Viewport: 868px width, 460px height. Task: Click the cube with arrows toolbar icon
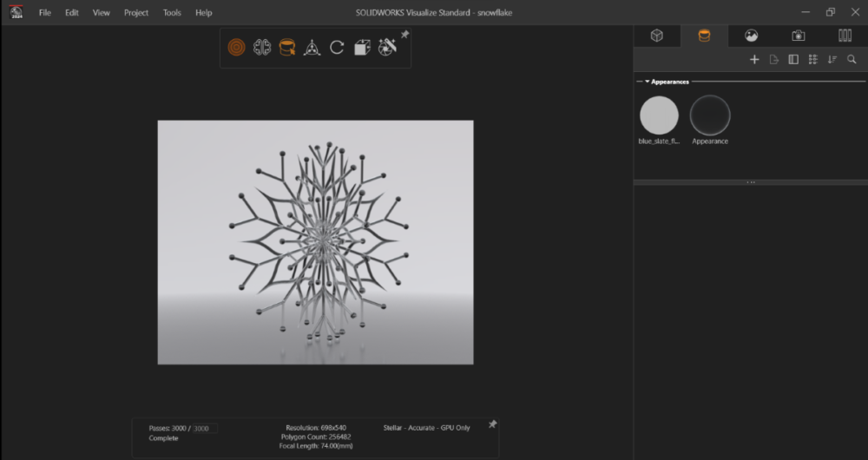[362, 47]
